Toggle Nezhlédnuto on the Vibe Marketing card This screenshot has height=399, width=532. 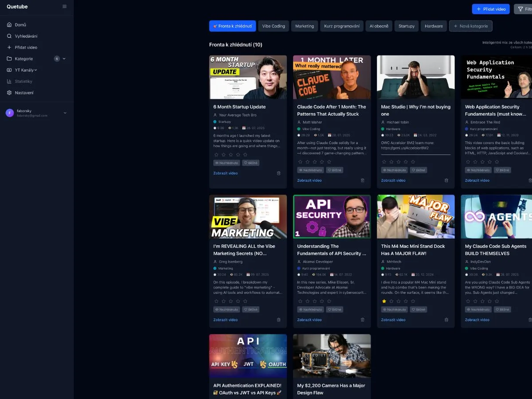(227, 309)
